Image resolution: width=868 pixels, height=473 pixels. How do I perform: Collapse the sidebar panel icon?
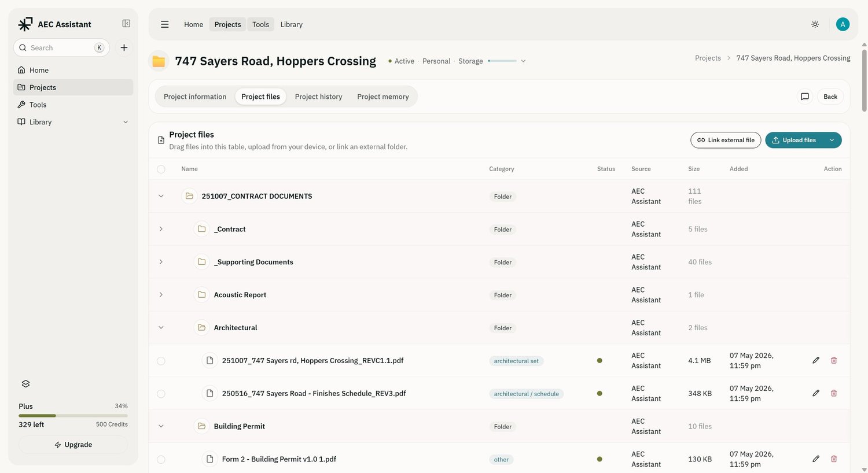pyautogui.click(x=126, y=24)
